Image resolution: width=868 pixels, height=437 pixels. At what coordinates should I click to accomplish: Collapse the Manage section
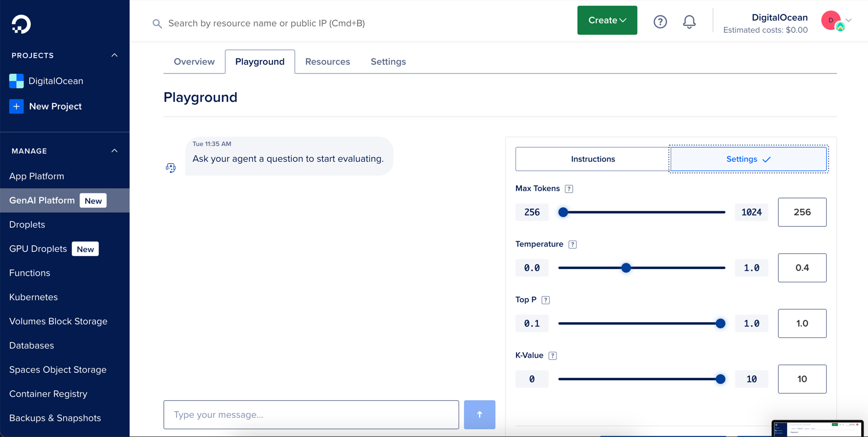[114, 151]
